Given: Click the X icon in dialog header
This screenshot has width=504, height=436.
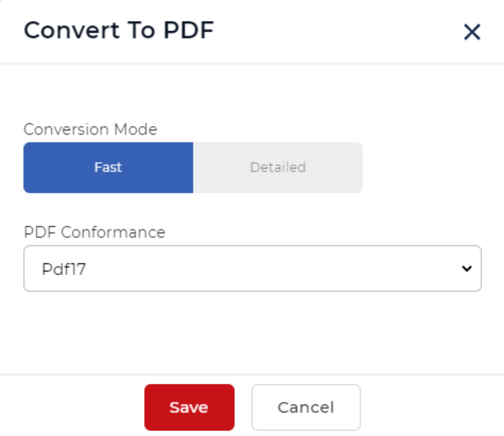Looking at the screenshot, I should (472, 32).
